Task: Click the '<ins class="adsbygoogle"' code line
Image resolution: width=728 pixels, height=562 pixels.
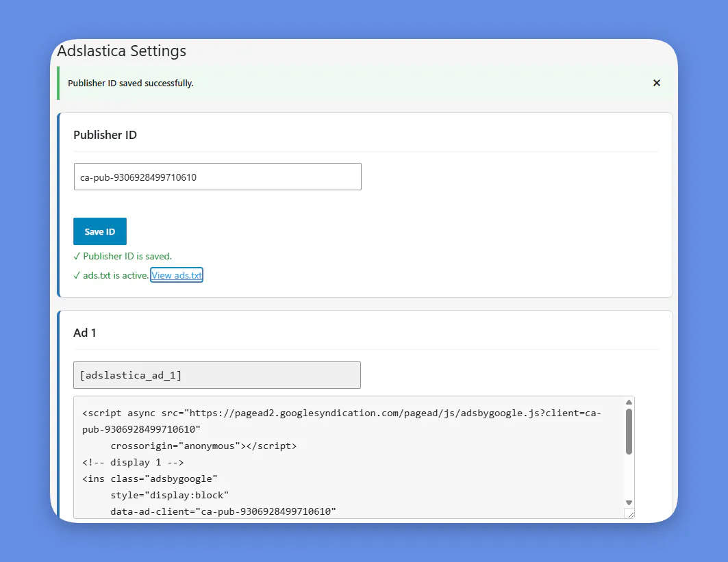Action: point(149,478)
